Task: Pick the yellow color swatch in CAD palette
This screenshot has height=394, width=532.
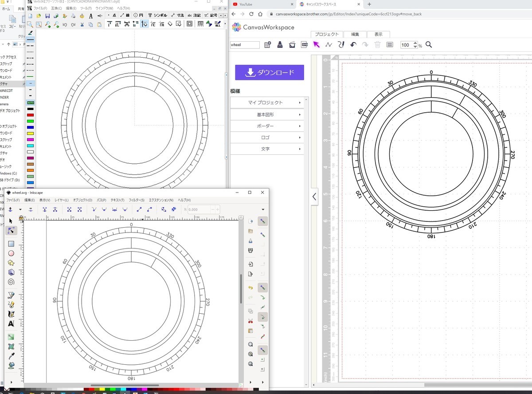Action: (31, 133)
